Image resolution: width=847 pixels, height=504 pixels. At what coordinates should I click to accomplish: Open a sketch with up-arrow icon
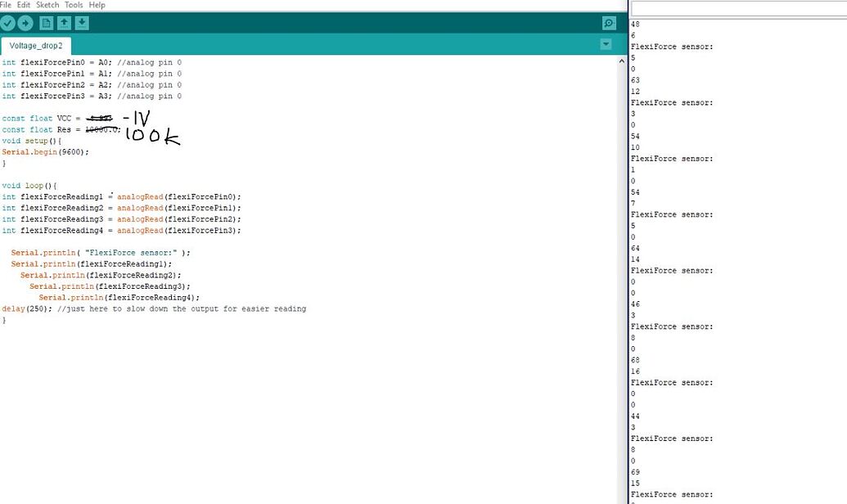click(x=65, y=23)
